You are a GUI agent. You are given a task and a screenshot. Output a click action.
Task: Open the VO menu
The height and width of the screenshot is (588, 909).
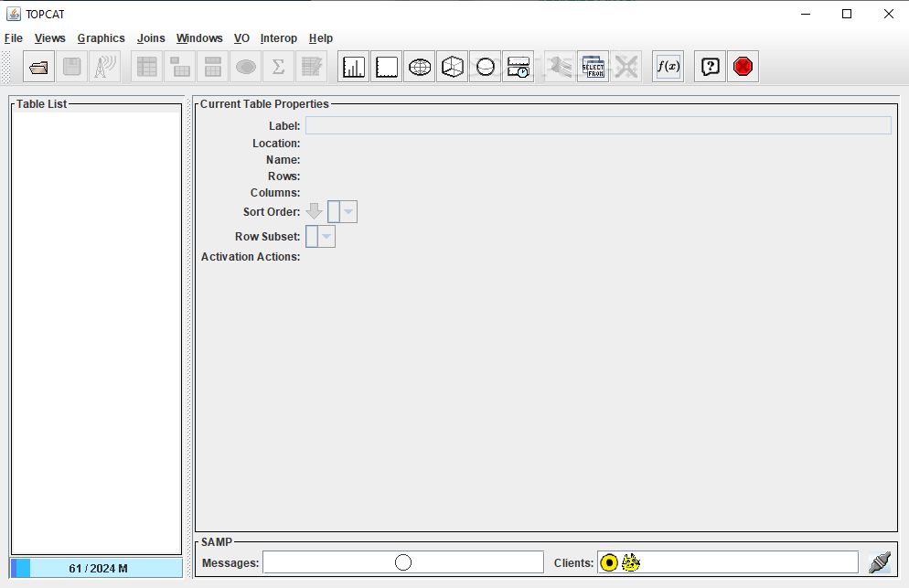pos(241,38)
